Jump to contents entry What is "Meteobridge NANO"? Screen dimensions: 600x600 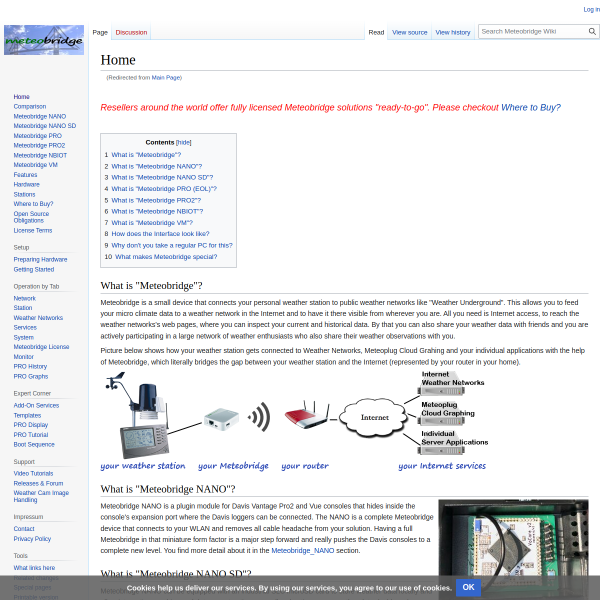[x=157, y=166]
